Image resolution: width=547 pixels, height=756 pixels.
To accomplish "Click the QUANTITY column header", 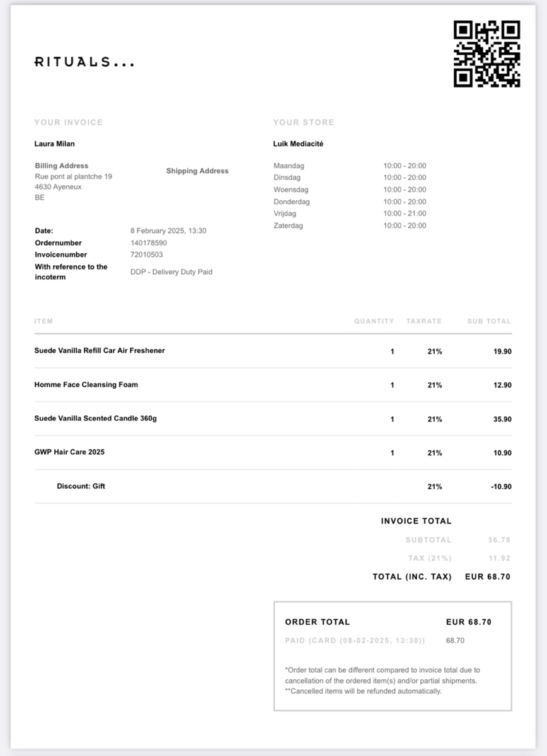I will (x=374, y=321).
